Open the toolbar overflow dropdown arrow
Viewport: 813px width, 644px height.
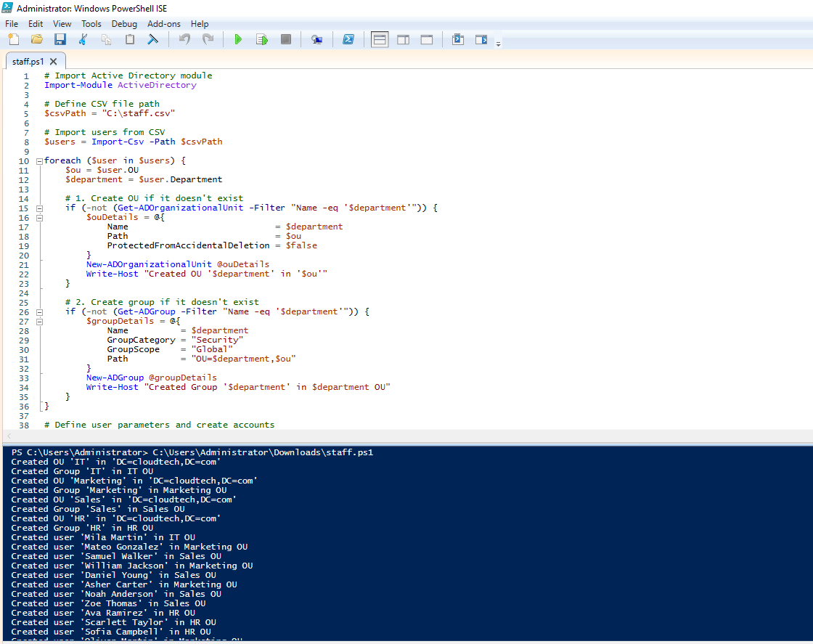pyautogui.click(x=498, y=42)
